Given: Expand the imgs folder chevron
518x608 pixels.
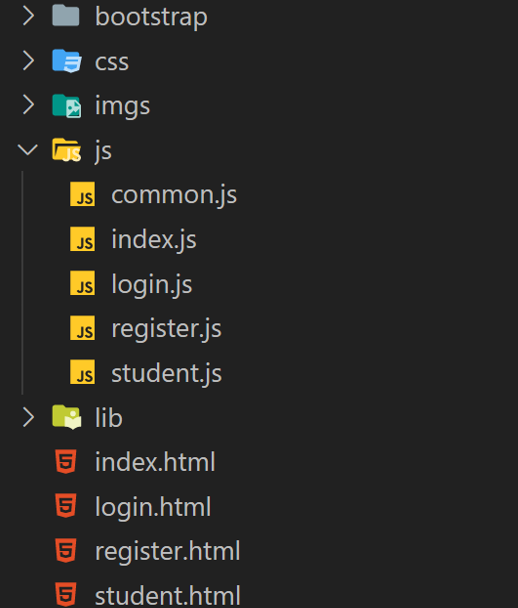Looking at the screenshot, I should click(x=28, y=105).
